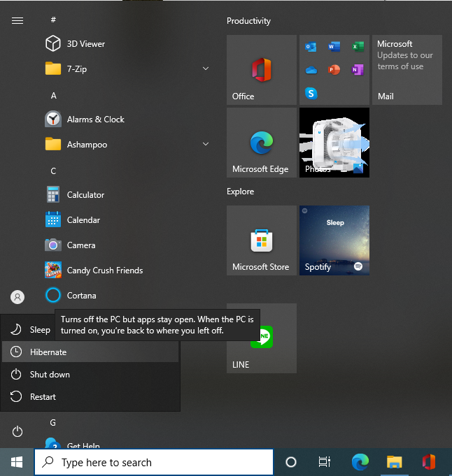
Task: Click the G letter header
Action: (x=53, y=423)
